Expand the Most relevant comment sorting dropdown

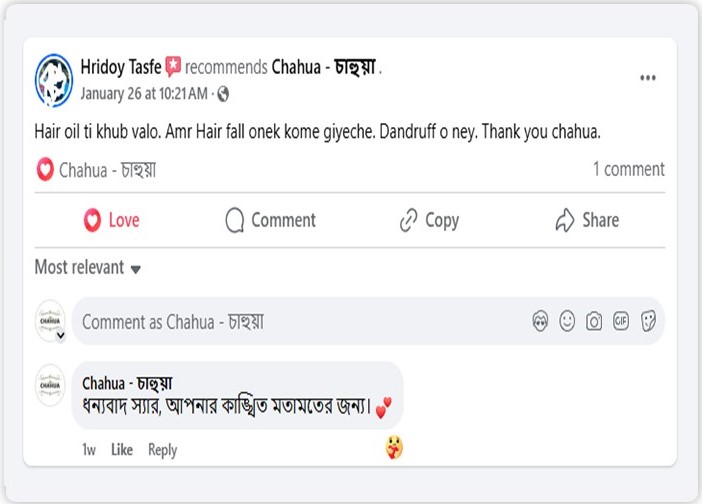point(88,267)
